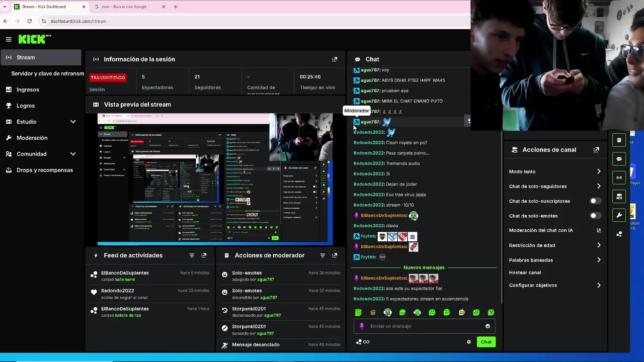This screenshot has height=362, width=644.
Task: Click the Solo-emotes apagado entry
Action: [280, 276]
